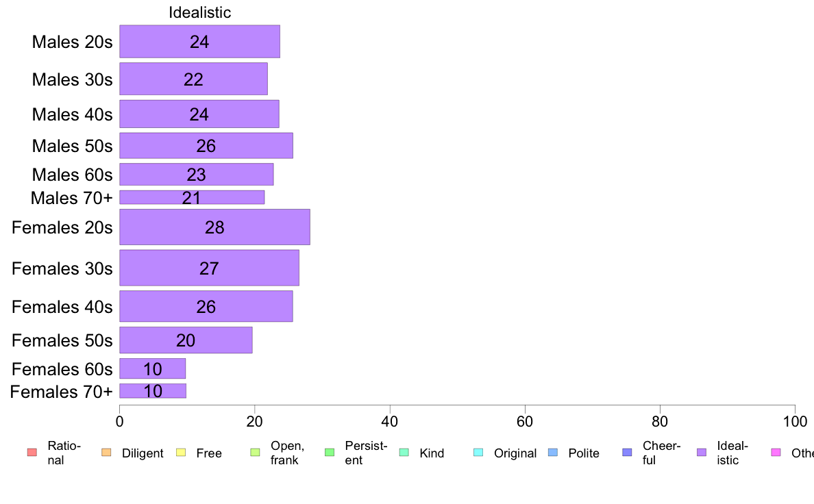Click the Diligent legend color swatch
This screenshot has width=814, height=504.
(x=106, y=453)
